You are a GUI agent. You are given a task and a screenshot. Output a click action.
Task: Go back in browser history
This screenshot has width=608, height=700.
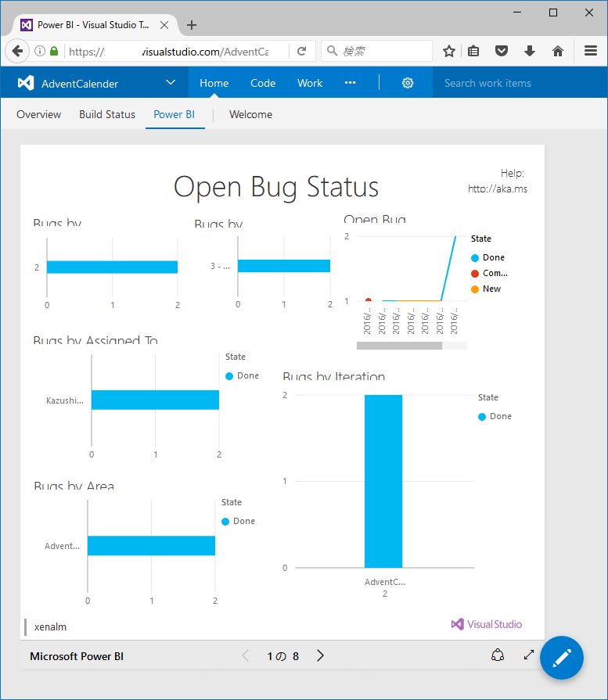click(x=17, y=51)
